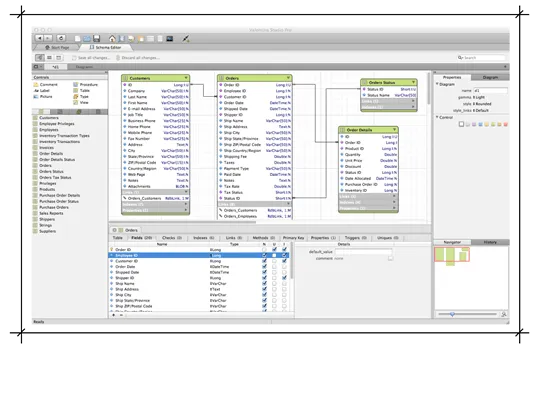Adjust the navigator zoom slider handle

(x=452, y=314)
